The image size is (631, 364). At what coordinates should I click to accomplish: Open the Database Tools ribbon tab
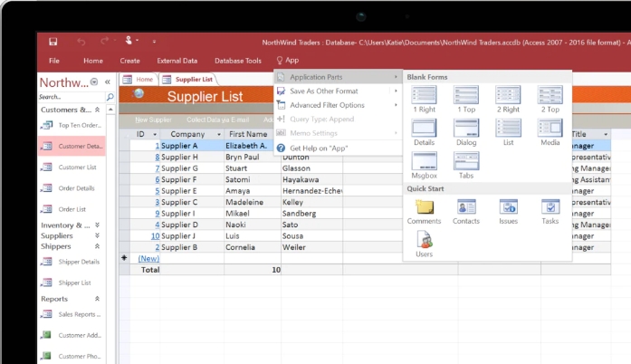pos(238,61)
